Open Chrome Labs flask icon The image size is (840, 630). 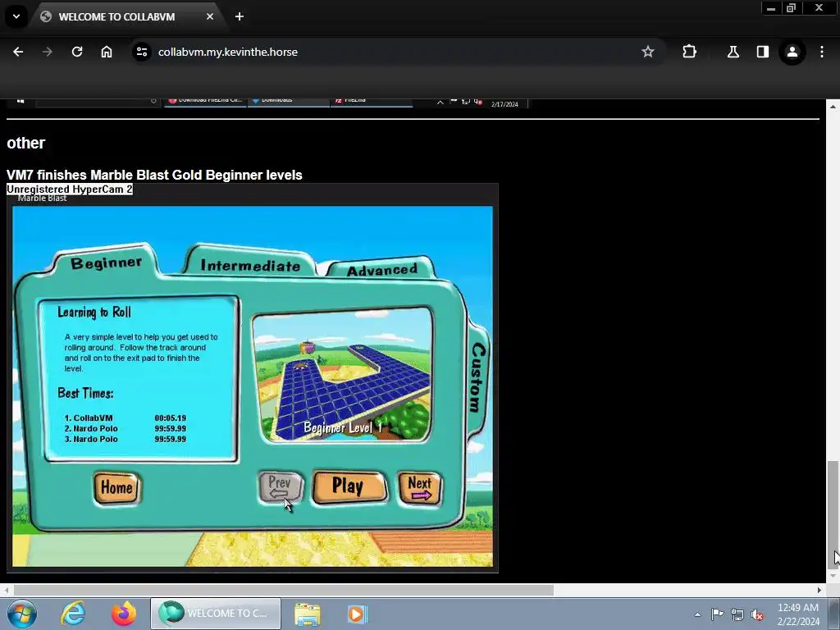(733, 52)
